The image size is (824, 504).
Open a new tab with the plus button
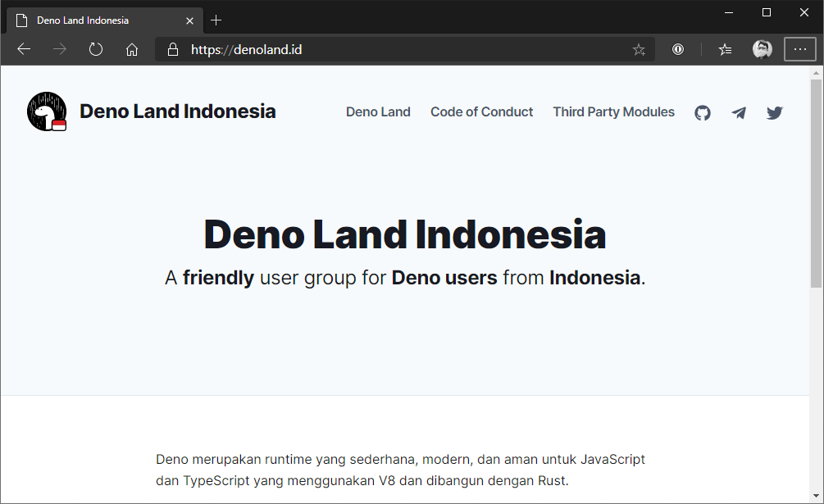point(216,20)
